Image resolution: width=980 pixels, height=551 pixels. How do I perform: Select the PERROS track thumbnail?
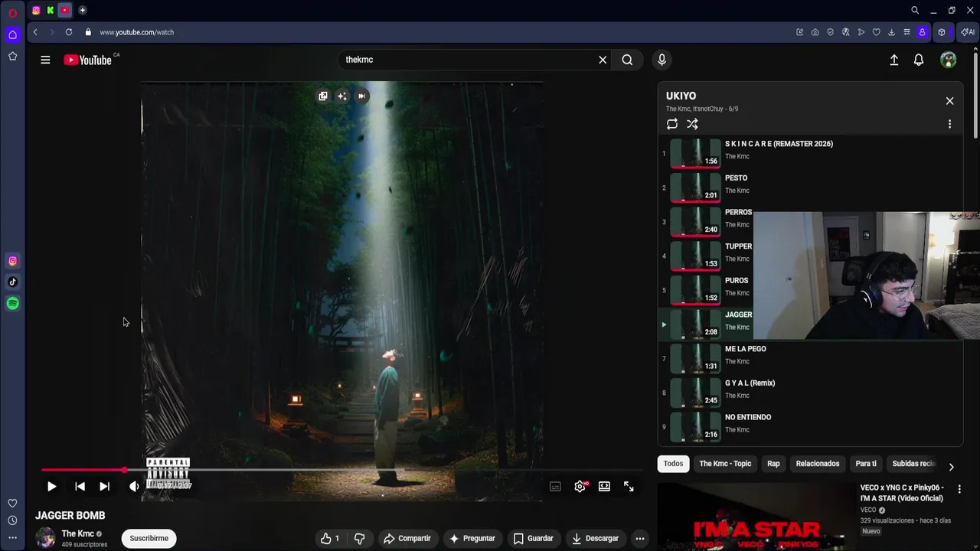(696, 222)
